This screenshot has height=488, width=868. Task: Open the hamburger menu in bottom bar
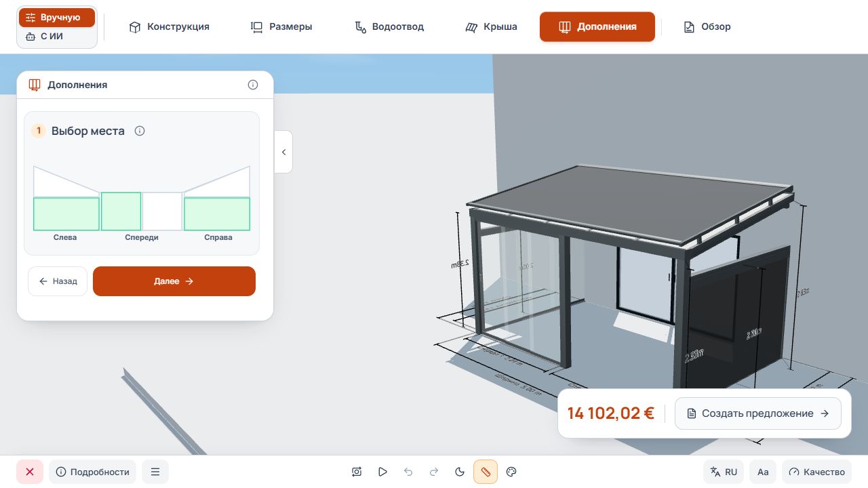pos(155,472)
